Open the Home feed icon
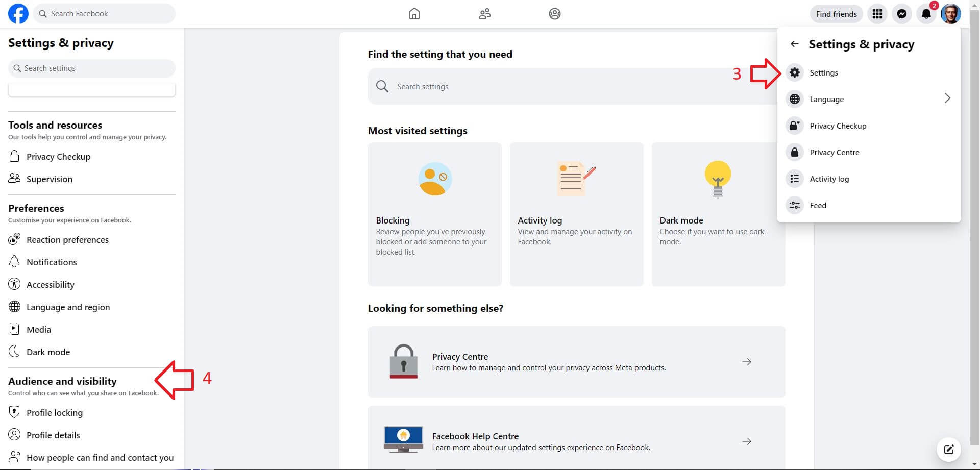980x470 pixels. [414, 14]
